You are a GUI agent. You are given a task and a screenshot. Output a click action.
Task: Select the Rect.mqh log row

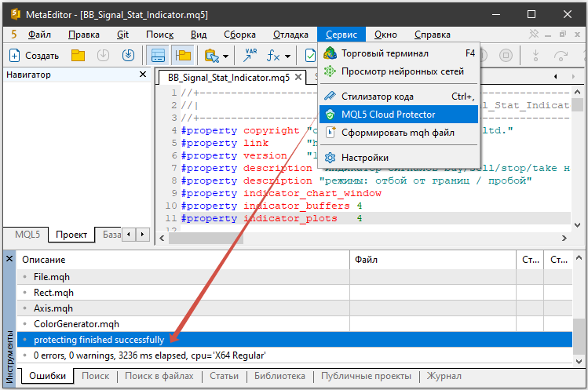coord(294,293)
